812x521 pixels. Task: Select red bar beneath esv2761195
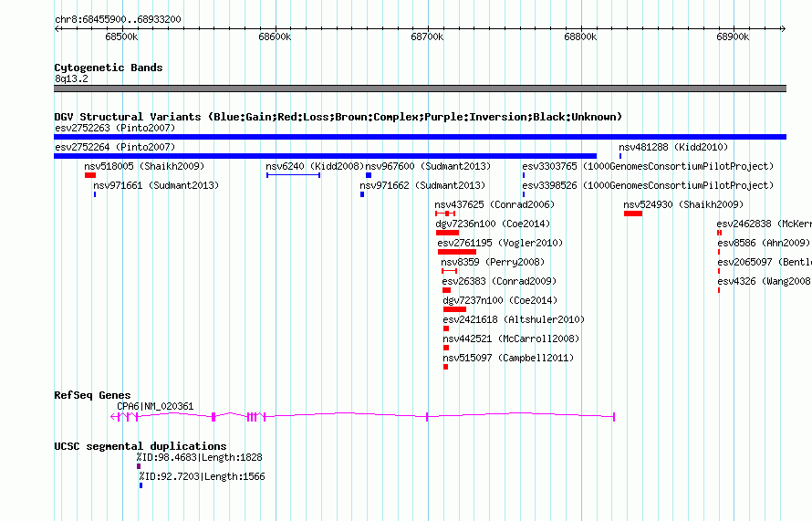(x=457, y=252)
